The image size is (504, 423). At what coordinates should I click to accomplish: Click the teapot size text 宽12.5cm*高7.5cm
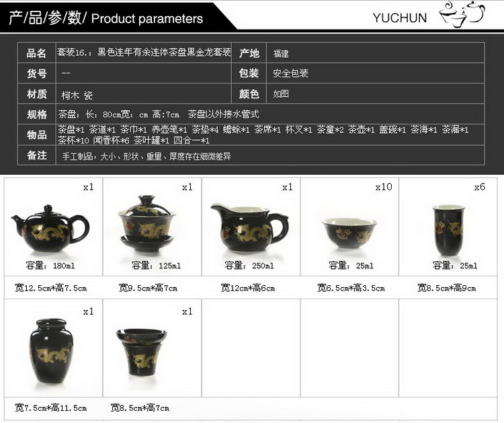click(51, 288)
